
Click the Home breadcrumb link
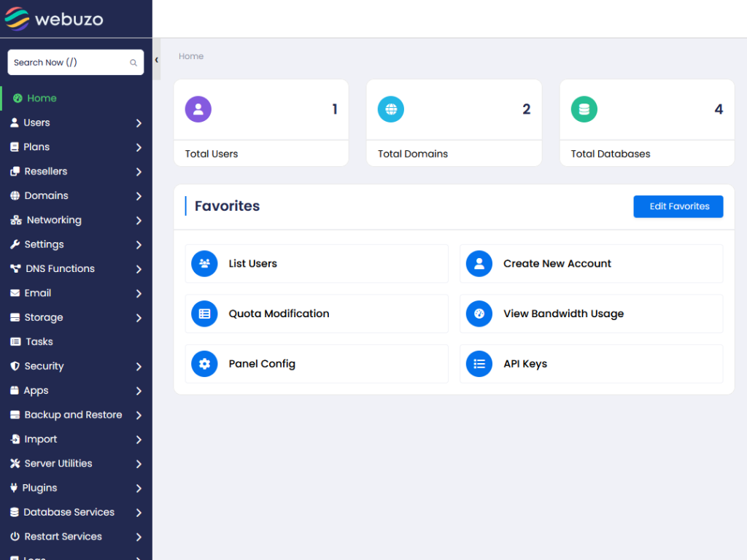click(x=191, y=56)
